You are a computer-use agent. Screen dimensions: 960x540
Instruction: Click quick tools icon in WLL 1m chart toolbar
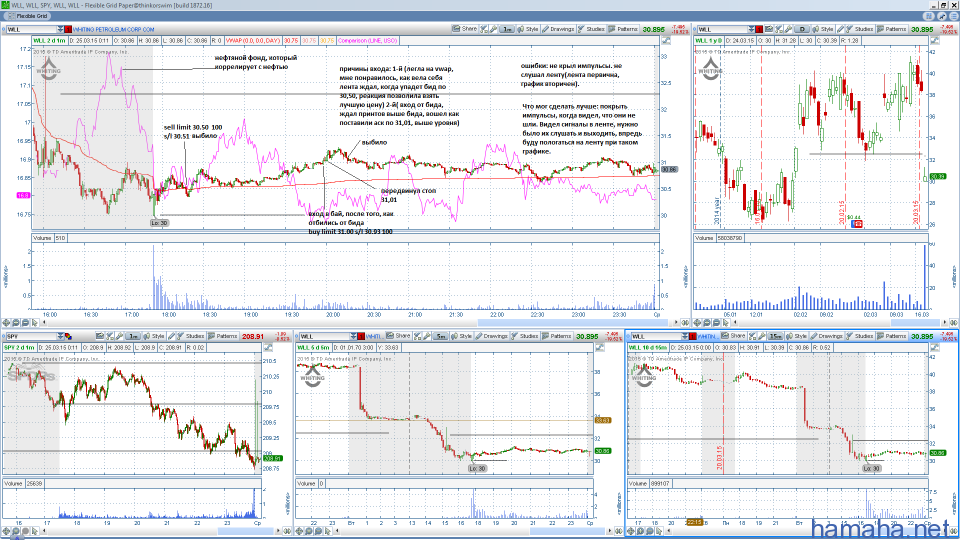tap(484, 29)
